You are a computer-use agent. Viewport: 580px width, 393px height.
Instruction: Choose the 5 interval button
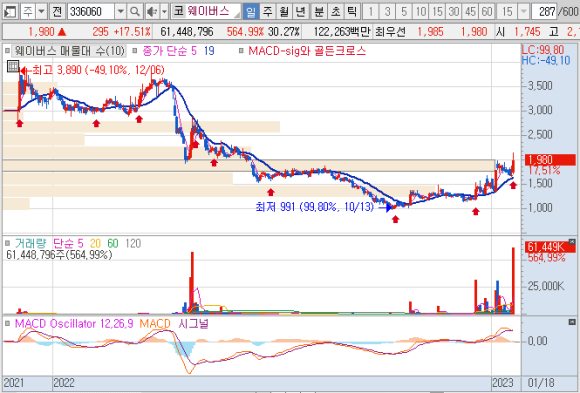[404, 11]
